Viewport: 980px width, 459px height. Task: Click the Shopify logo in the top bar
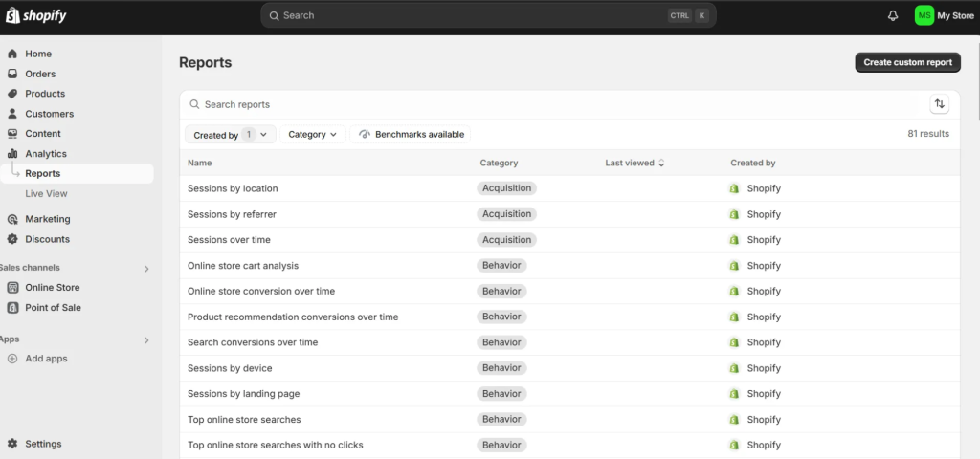point(35,15)
